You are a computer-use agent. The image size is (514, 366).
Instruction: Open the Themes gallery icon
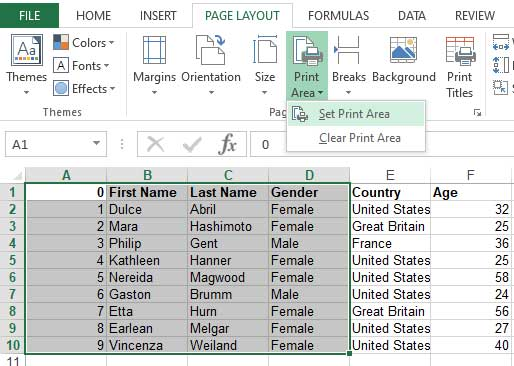[27, 50]
